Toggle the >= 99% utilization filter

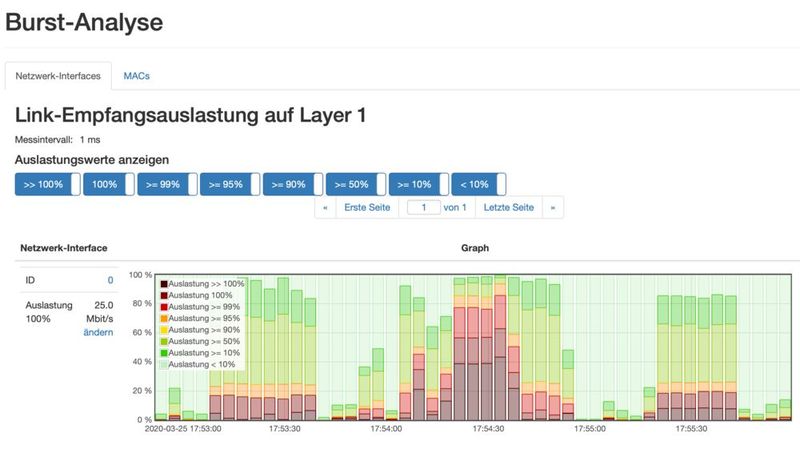coord(167,184)
